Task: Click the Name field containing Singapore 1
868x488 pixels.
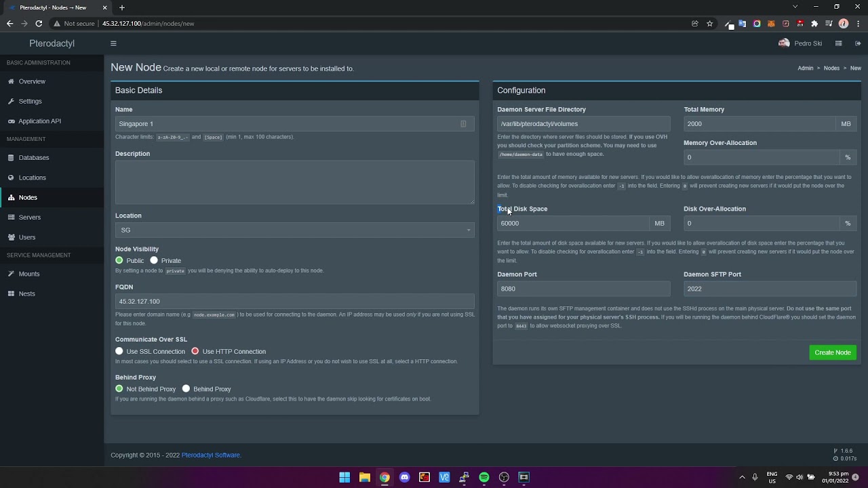Action: click(295, 124)
